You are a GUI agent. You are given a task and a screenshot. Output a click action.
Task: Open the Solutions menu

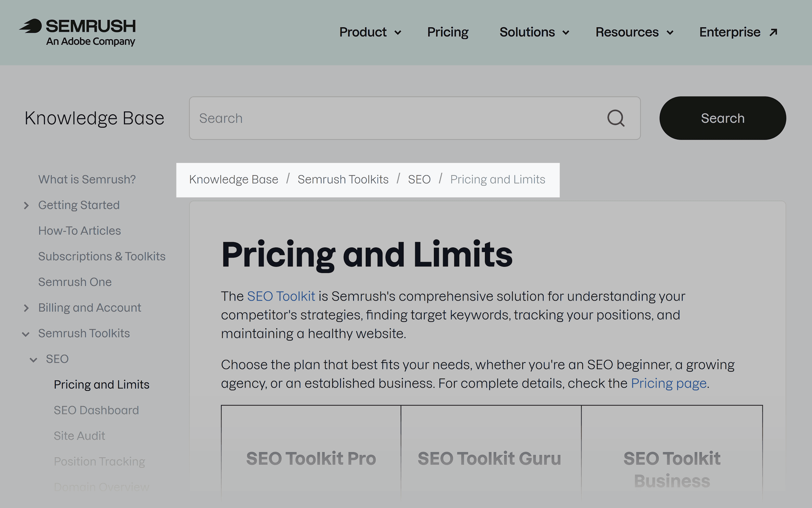(x=527, y=32)
